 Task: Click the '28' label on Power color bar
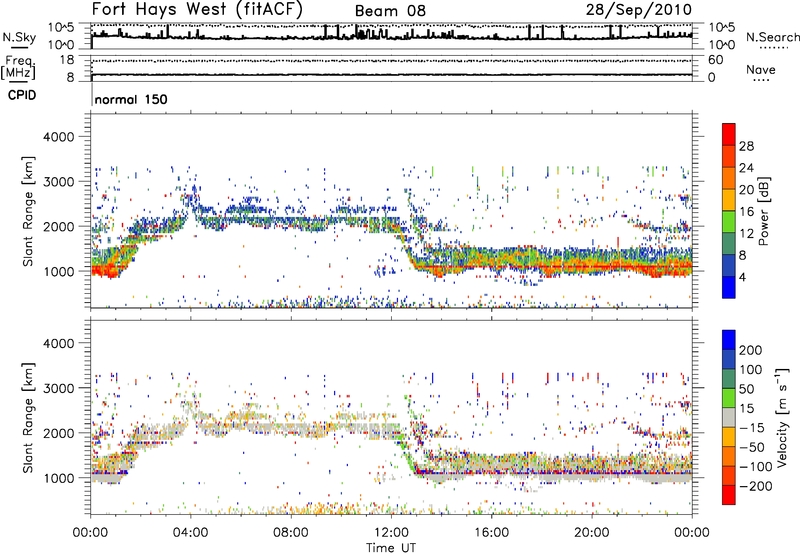point(746,146)
